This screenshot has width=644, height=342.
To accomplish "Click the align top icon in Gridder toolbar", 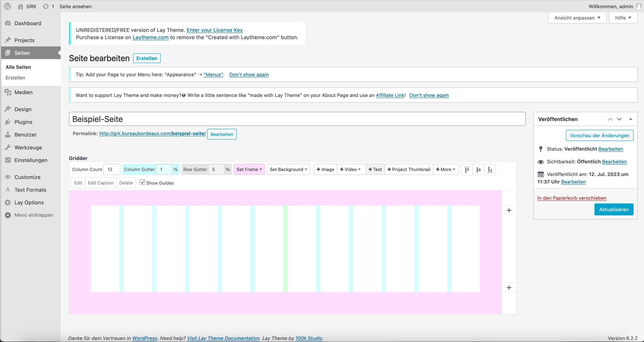I will [x=466, y=170].
